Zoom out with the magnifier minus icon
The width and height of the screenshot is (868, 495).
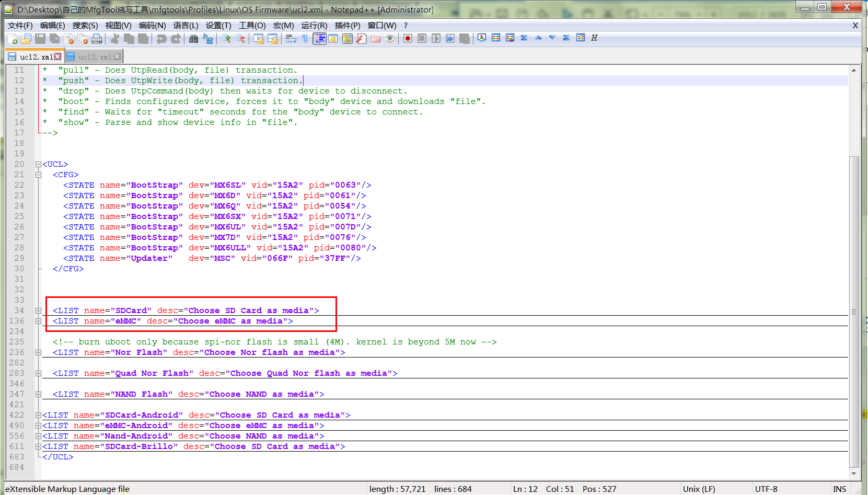pyautogui.click(x=240, y=38)
